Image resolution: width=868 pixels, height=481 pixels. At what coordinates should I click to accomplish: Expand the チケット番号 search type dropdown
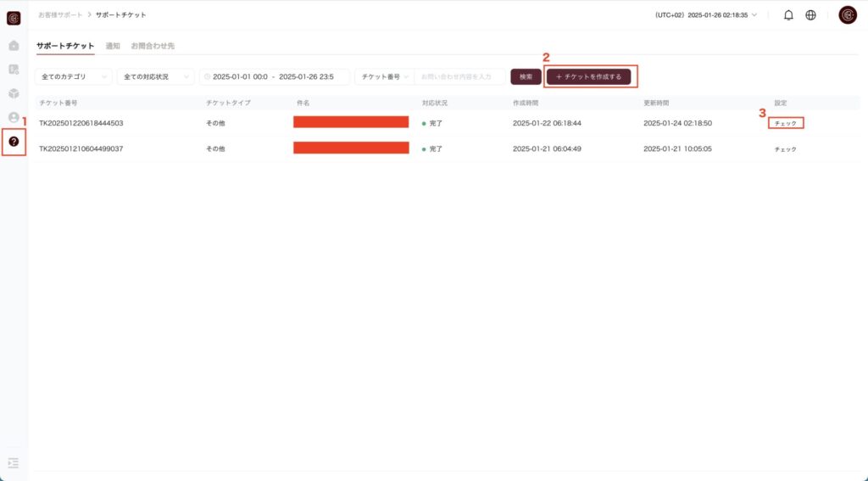[384, 77]
